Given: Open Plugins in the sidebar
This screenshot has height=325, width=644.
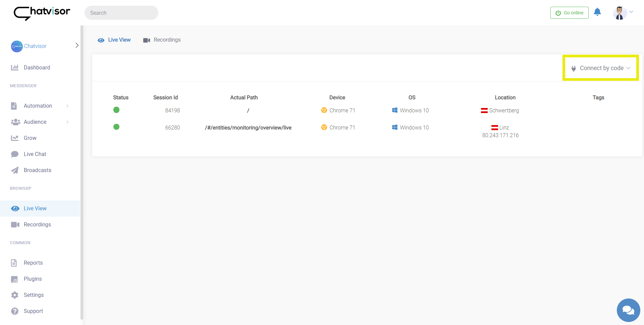Looking at the screenshot, I should (33, 279).
